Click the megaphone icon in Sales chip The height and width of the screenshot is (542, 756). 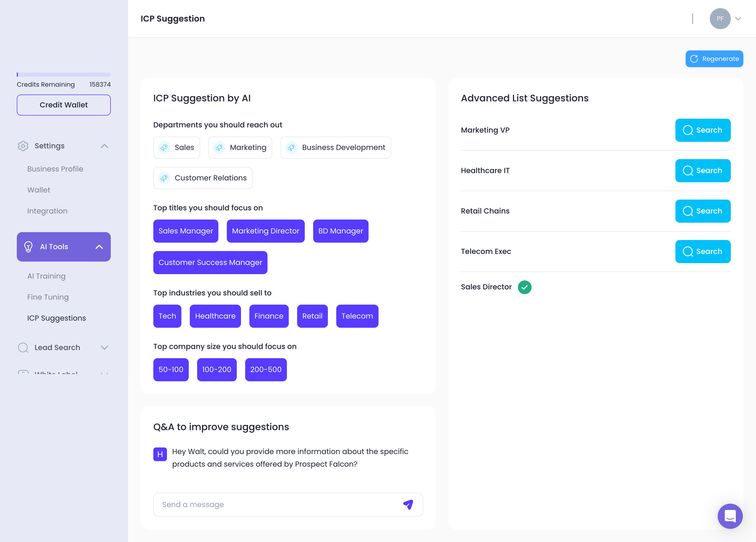(164, 147)
